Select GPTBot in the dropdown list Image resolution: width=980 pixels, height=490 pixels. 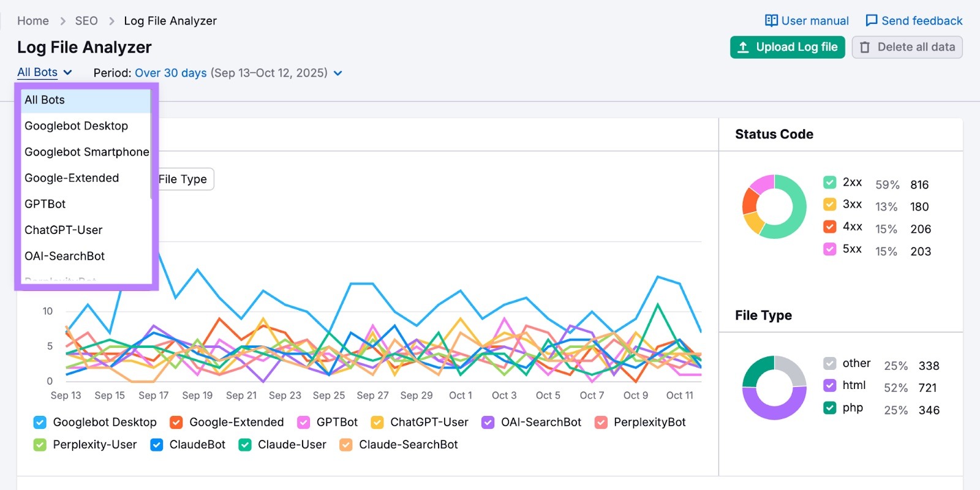[x=86, y=204]
